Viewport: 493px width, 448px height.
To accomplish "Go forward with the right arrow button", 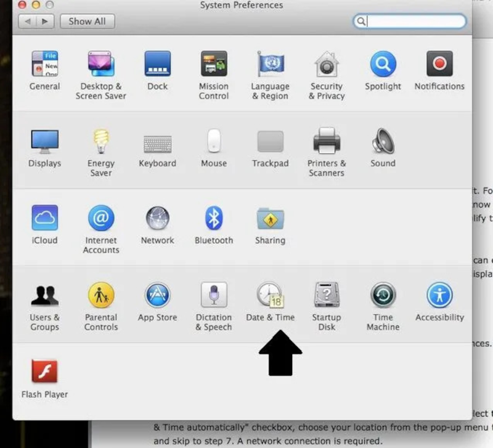I will [45, 21].
